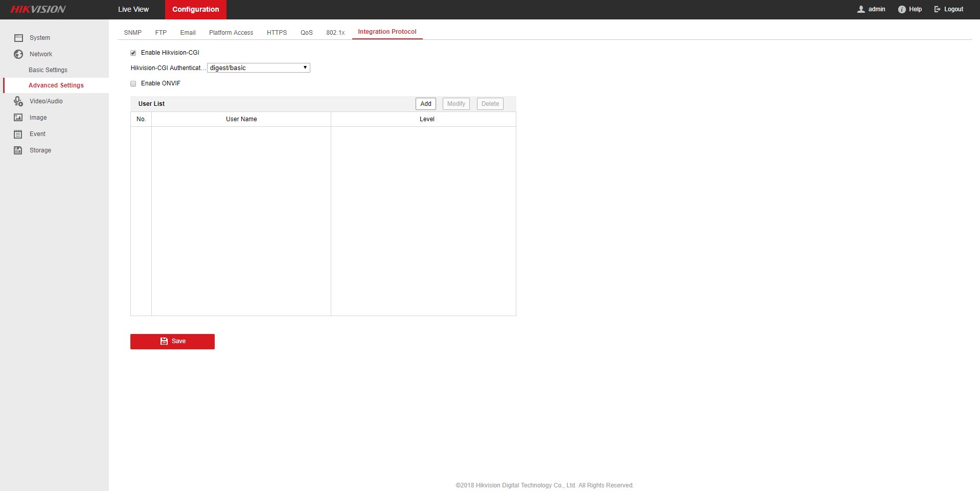
Task: Click the System monitor icon in sidebar
Action: coord(18,38)
